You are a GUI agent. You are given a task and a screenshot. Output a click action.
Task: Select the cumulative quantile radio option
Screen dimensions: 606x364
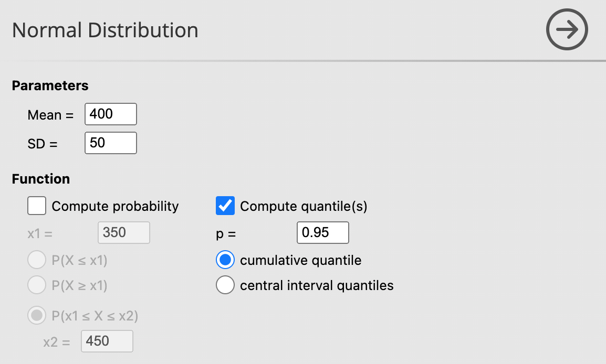click(x=225, y=260)
